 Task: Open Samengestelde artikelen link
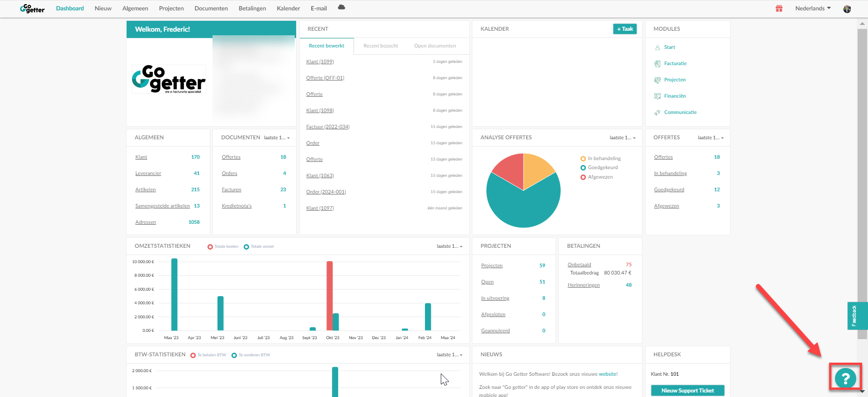[x=163, y=206]
